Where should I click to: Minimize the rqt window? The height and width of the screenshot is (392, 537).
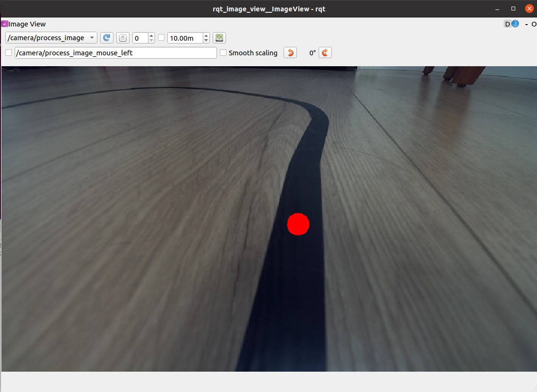click(497, 9)
